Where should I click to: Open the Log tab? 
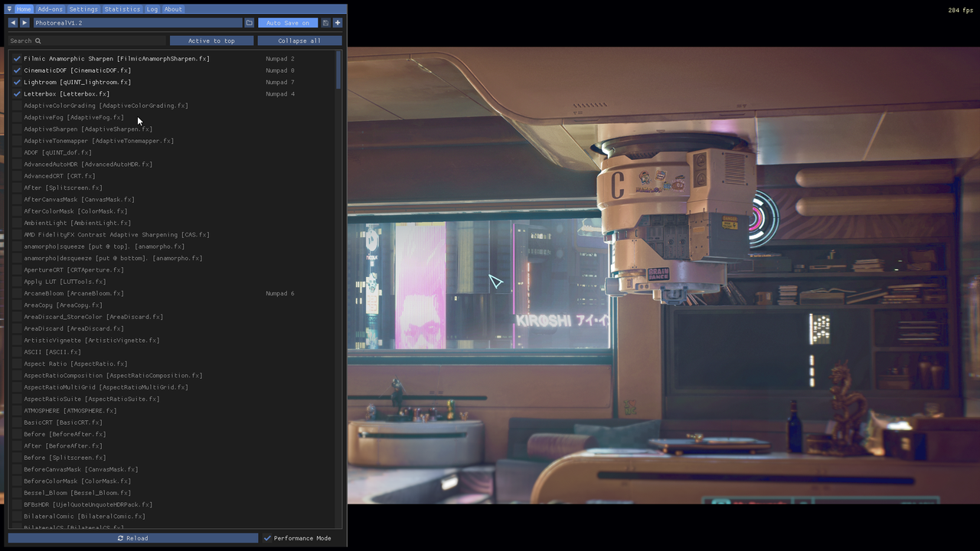[x=152, y=9]
